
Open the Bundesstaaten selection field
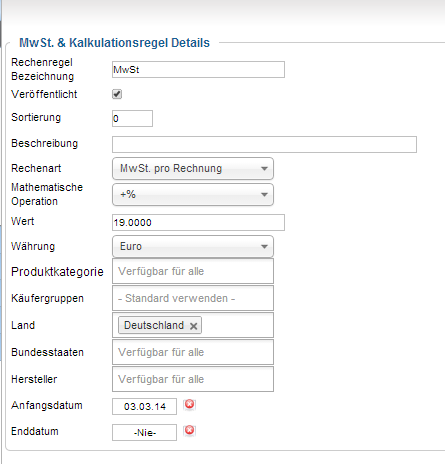(193, 352)
